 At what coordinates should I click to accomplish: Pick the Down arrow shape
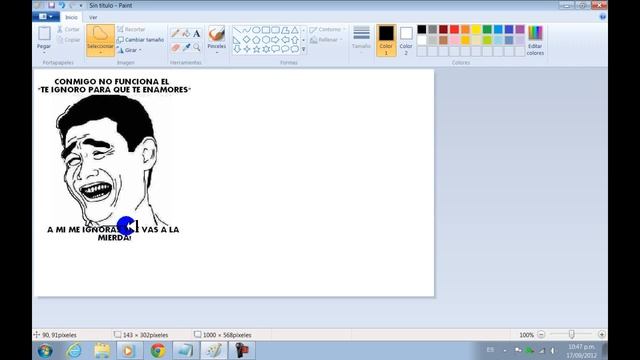(x=237, y=49)
